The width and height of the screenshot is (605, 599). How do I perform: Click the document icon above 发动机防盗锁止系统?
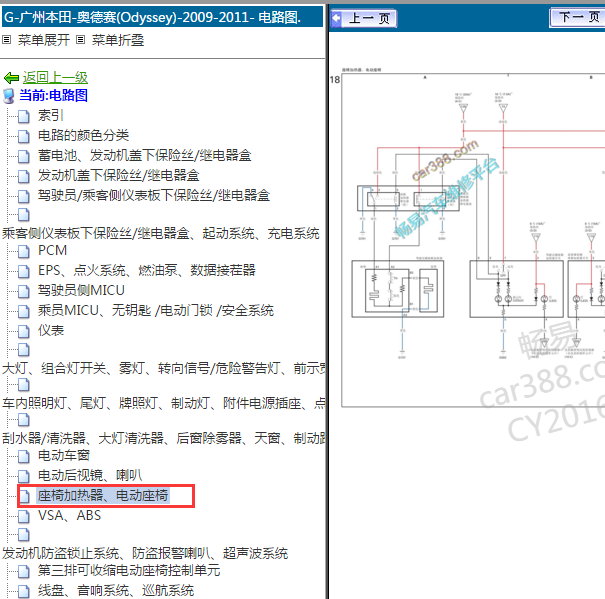pos(24,535)
